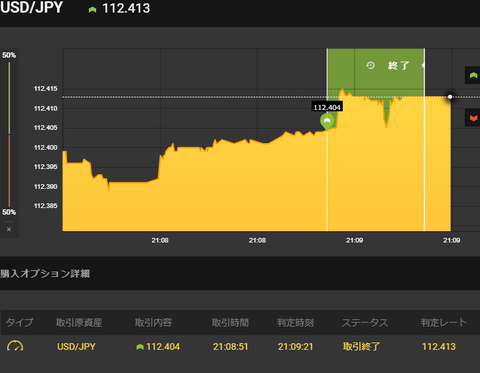Click the 購入オプション詳細 section header
The image size is (480, 373).
coord(45,274)
